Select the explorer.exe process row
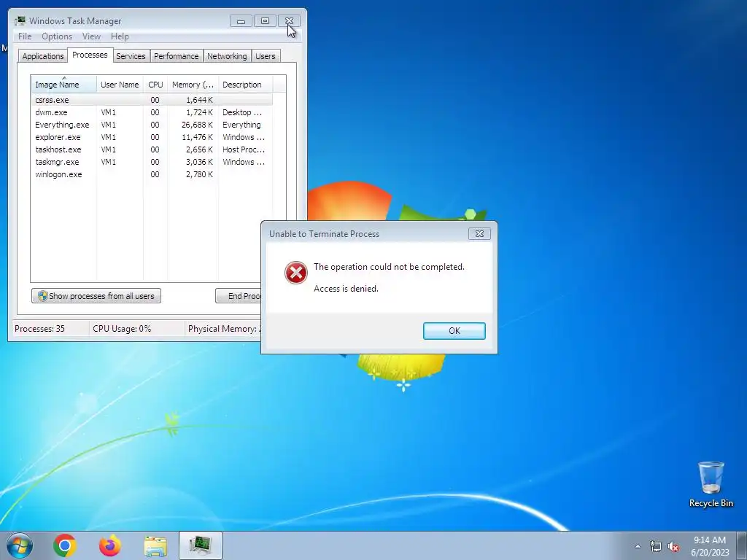Screen dimensions: 747x560 152,137
